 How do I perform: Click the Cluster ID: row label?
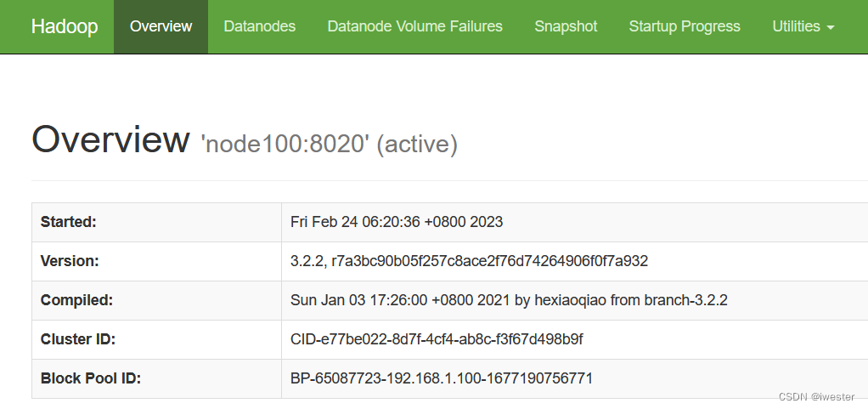78,339
